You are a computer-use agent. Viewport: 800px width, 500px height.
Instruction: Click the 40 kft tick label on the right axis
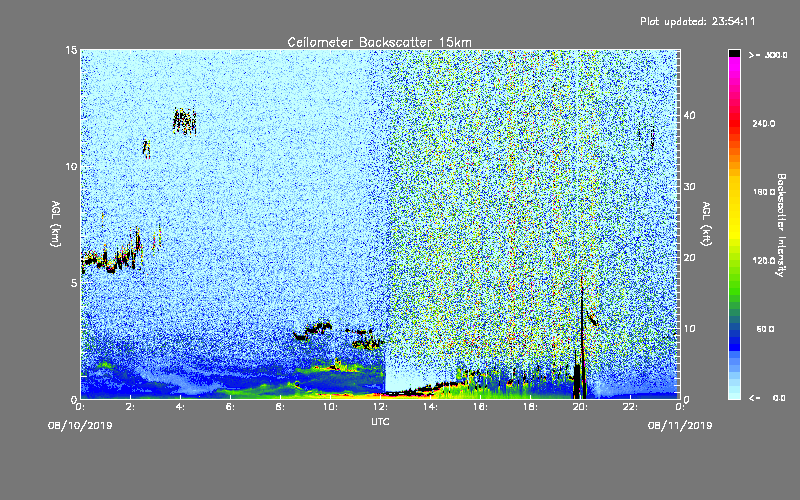(689, 115)
